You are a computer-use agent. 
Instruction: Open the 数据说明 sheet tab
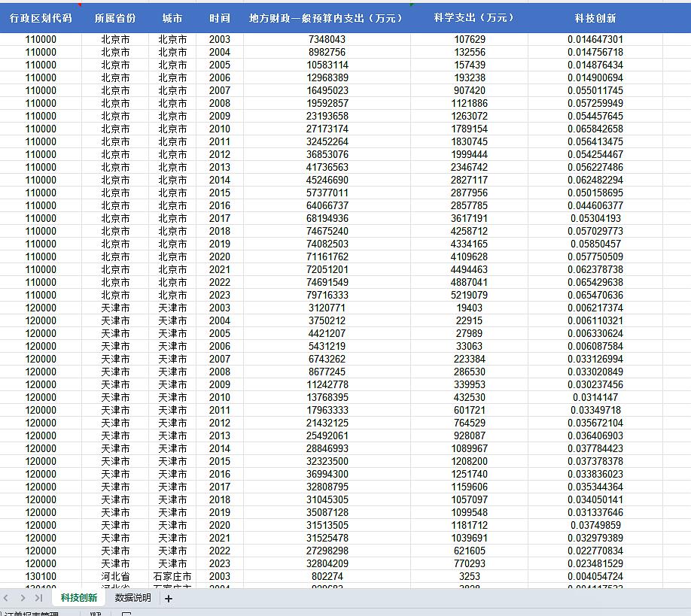coord(132,597)
